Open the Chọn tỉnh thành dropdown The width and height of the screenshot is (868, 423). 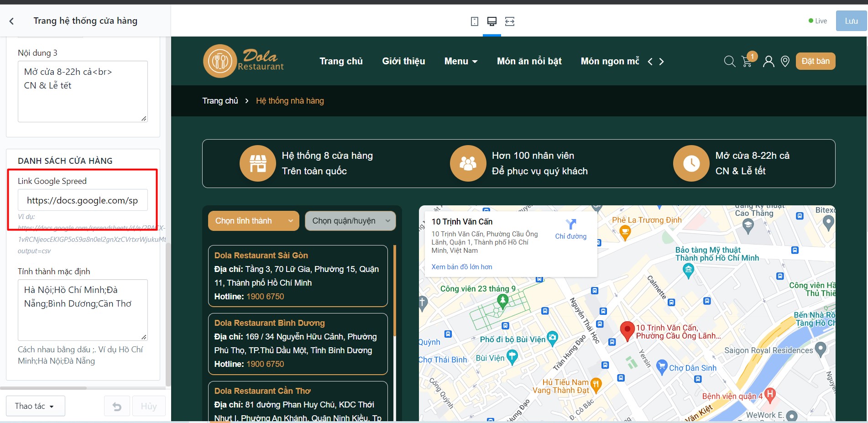(254, 221)
